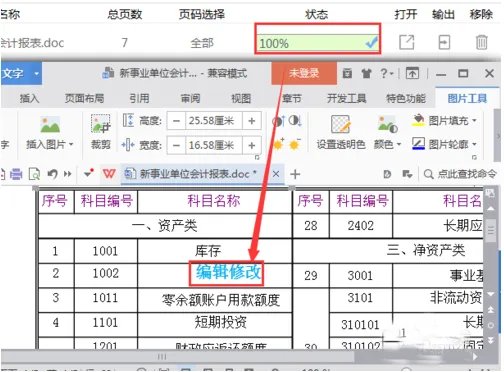Click the 插入图片 picture icon
Viewport: 504px width, 372px height.
point(50,125)
